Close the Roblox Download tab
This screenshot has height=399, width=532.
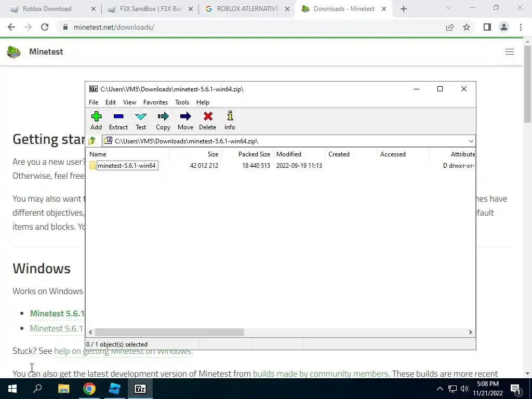tap(94, 9)
